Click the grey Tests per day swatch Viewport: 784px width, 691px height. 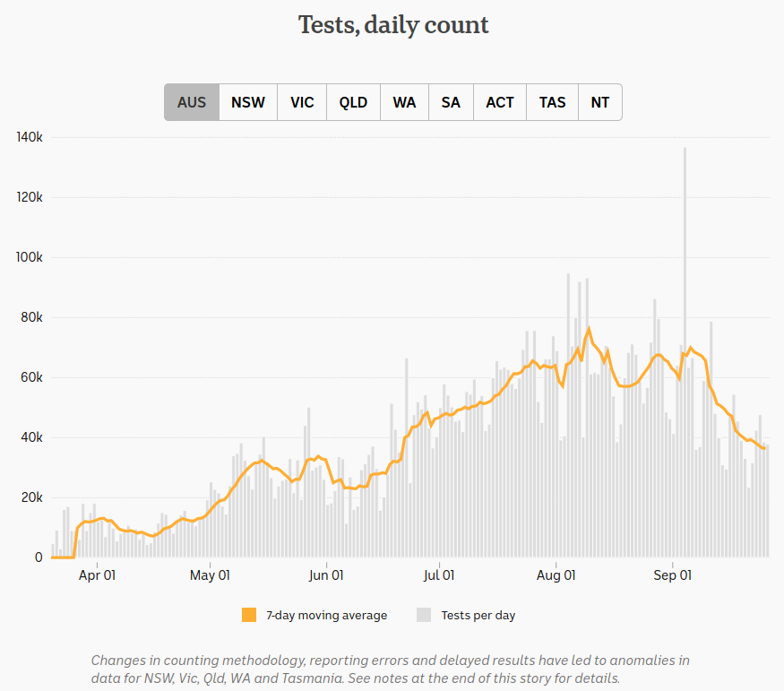pyautogui.click(x=425, y=615)
